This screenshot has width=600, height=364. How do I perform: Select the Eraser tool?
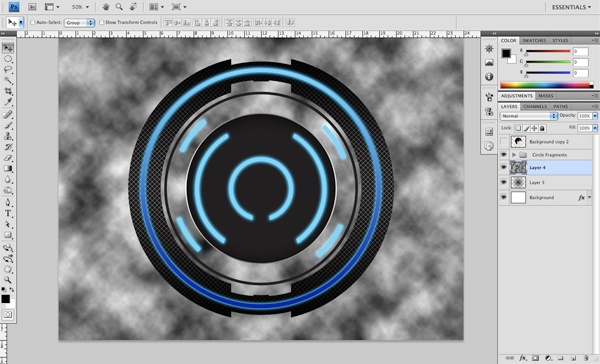[8, 158]
